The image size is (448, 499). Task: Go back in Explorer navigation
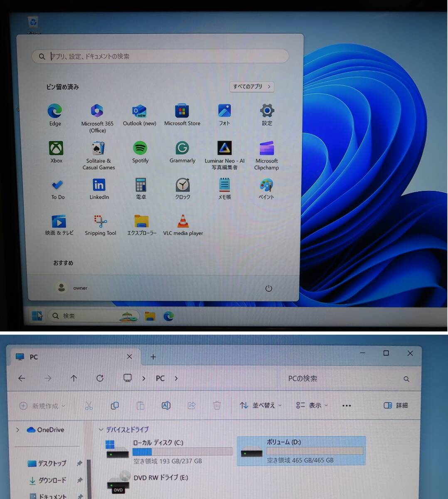coord(22,378)
